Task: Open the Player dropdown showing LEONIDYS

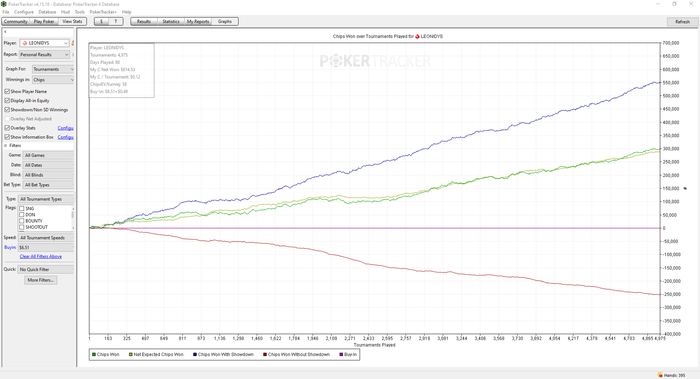Action: (x=44, y=43)
